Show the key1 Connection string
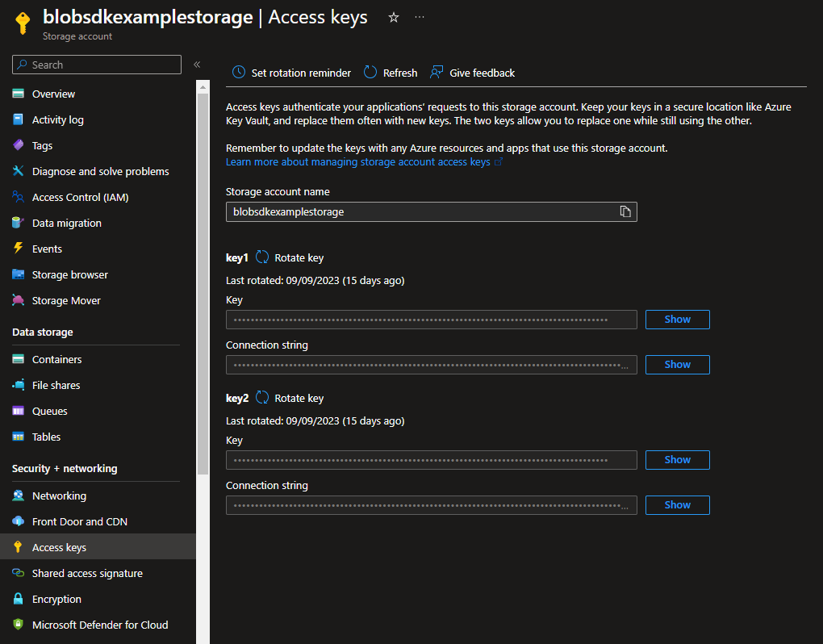The width and height of the screenshot is (823, 644). [x=677, y=364]
